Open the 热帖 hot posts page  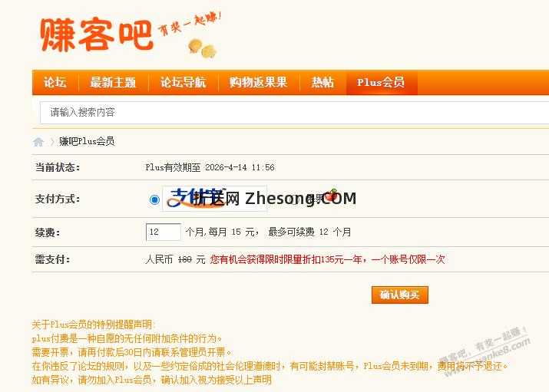(322, 83)
